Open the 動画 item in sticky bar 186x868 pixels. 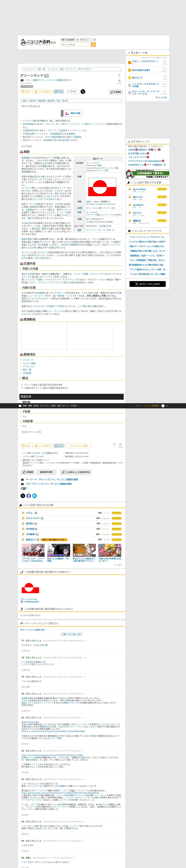point(25,406)
